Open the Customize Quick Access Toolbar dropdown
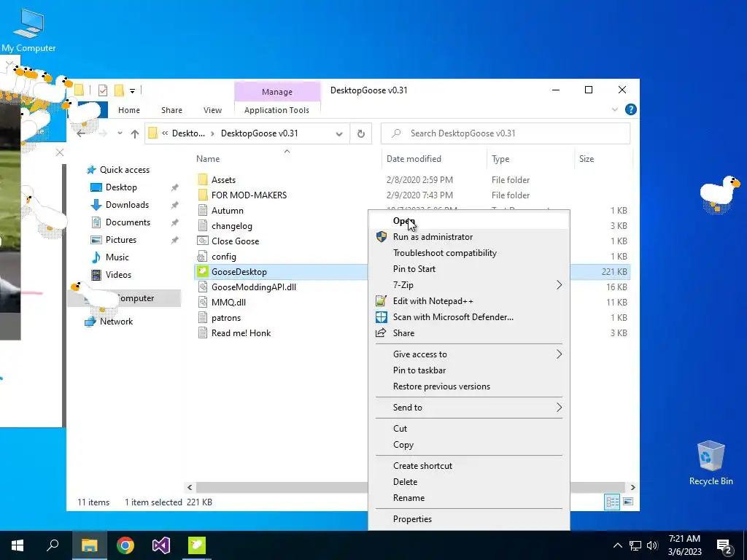The width and height of the screenshot is (747, 560). click(x=133, y=90)
